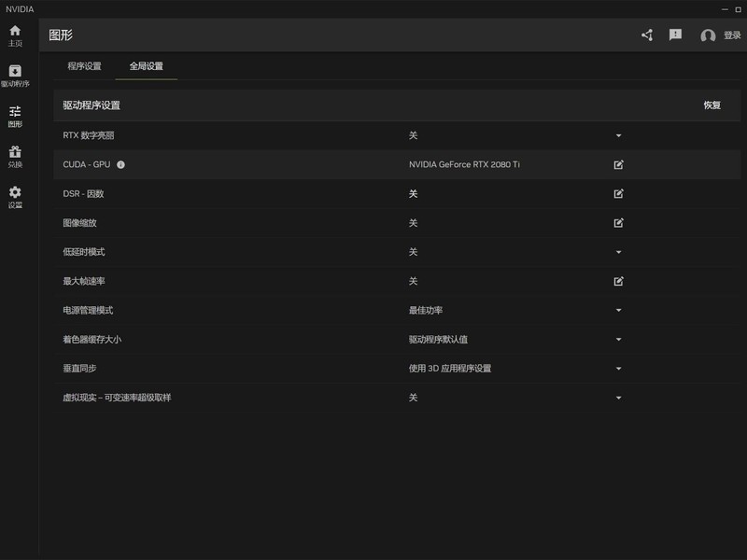This screenshot has width=747, height=560.
Task: Click the feedback message icon in header
Action: click(x=675, y=35)
